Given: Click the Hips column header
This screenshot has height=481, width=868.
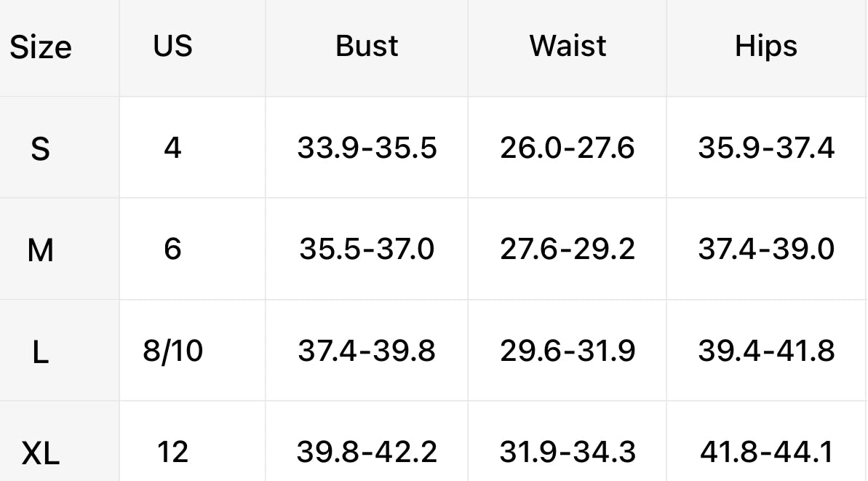Looking at the screenshot, I should coord(766,46).
